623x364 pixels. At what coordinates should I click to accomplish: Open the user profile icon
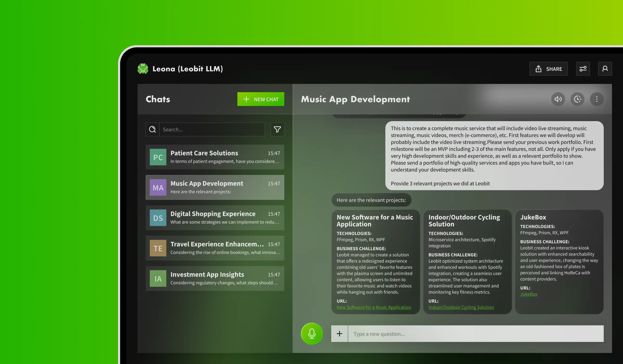click(605, 69)
